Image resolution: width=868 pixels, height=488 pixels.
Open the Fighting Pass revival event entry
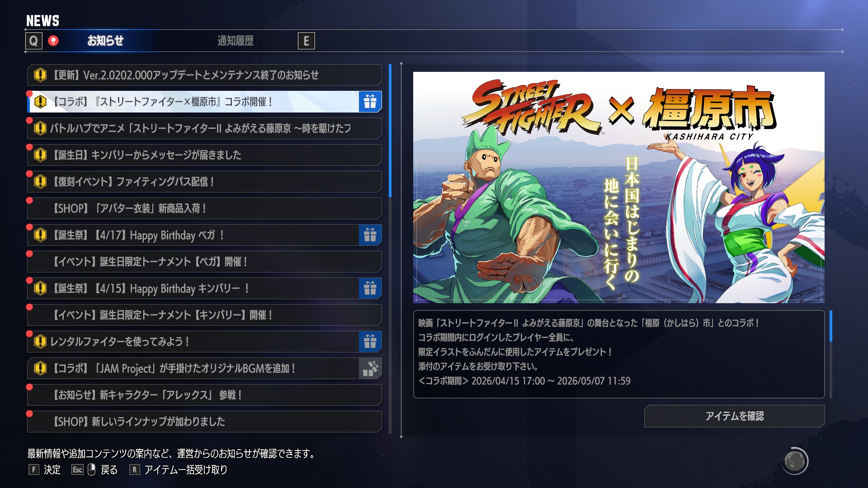(x=204, y=182)
